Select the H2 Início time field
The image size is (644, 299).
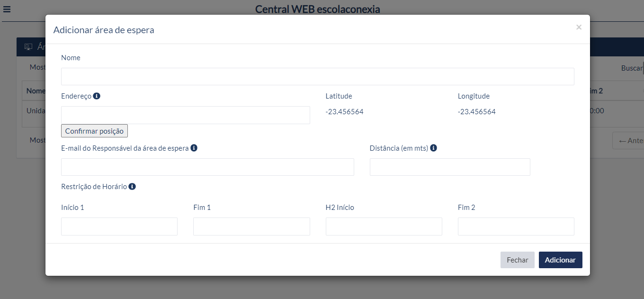(x=384, y=227)
